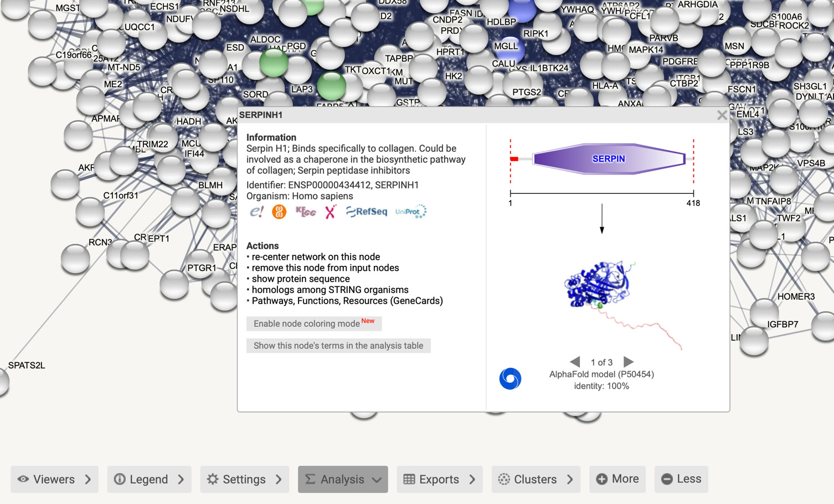Go to previous structure model arrow
834x504 pixels.
click(575, 362)
